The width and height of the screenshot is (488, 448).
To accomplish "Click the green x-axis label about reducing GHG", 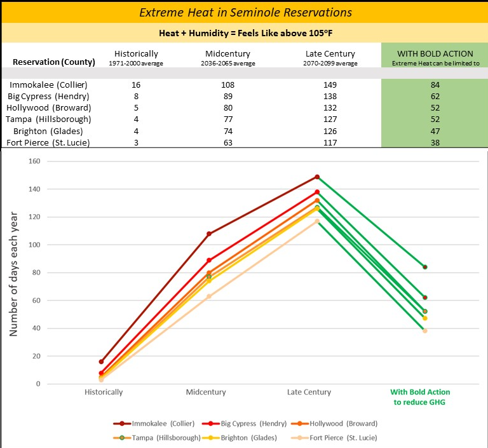I will pyautogui.click(x=425, y=397).
